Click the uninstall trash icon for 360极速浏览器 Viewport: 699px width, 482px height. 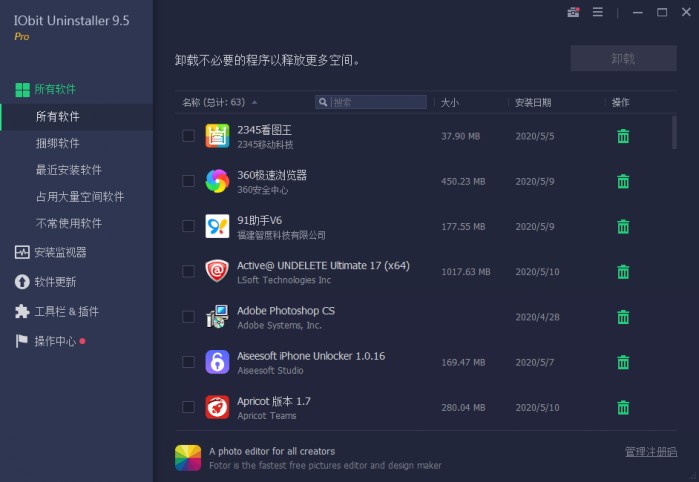pos(623,181)
